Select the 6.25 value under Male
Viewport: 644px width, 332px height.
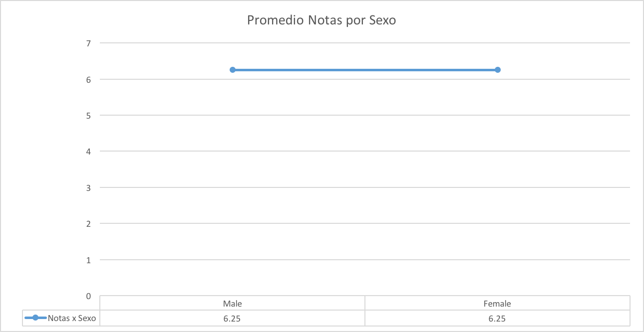click(x=233, y=318)
